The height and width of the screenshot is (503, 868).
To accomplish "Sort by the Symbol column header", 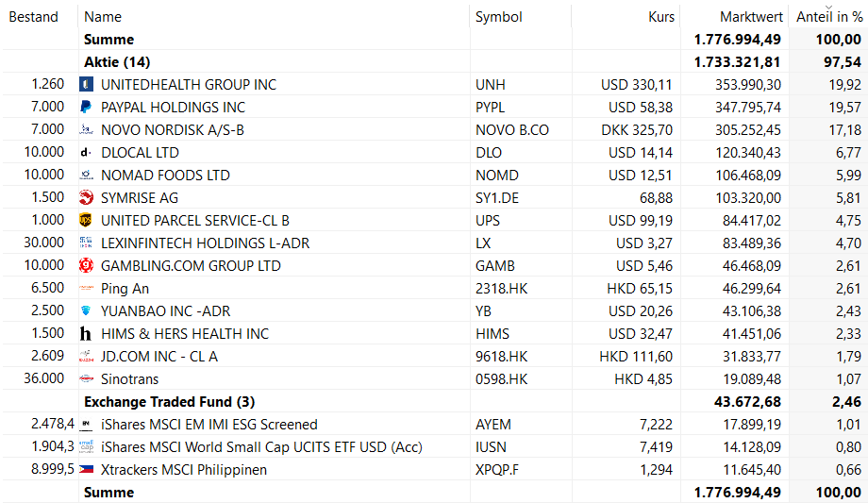I will [x=498, y=17].
